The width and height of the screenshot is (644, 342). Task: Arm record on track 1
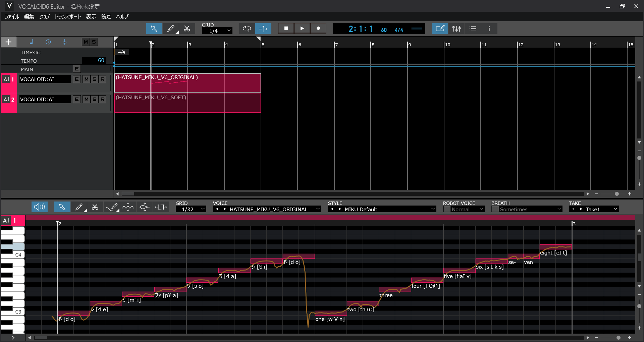(103, 79)
